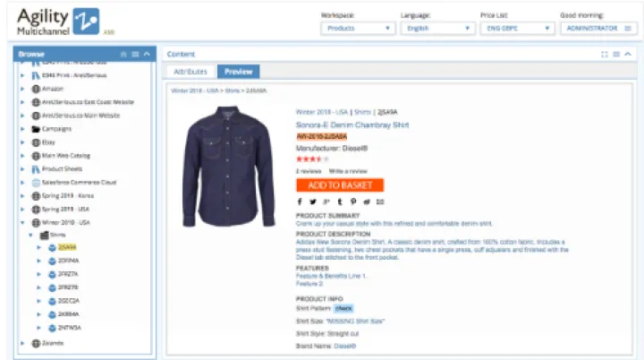Share the product via Twitter icon
Viewport: 644px width, 360px height.
[313, 201]
